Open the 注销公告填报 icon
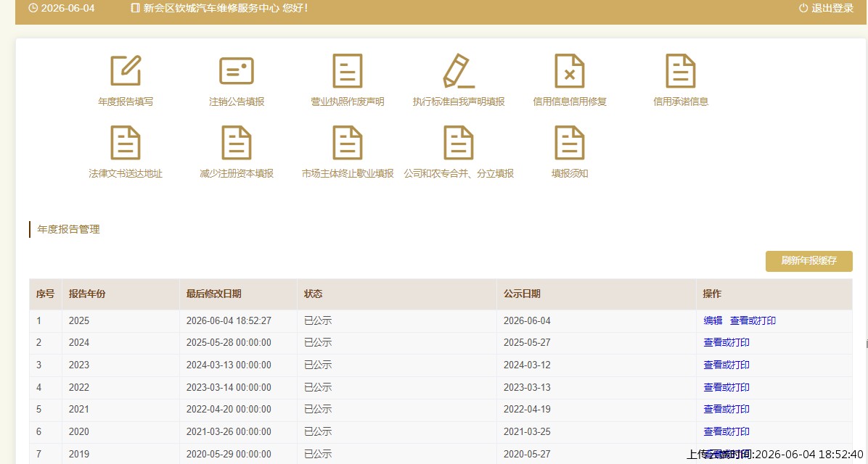The width and height of the screenshot is (868, 464). pyautogui.click(x=237, y=71)
